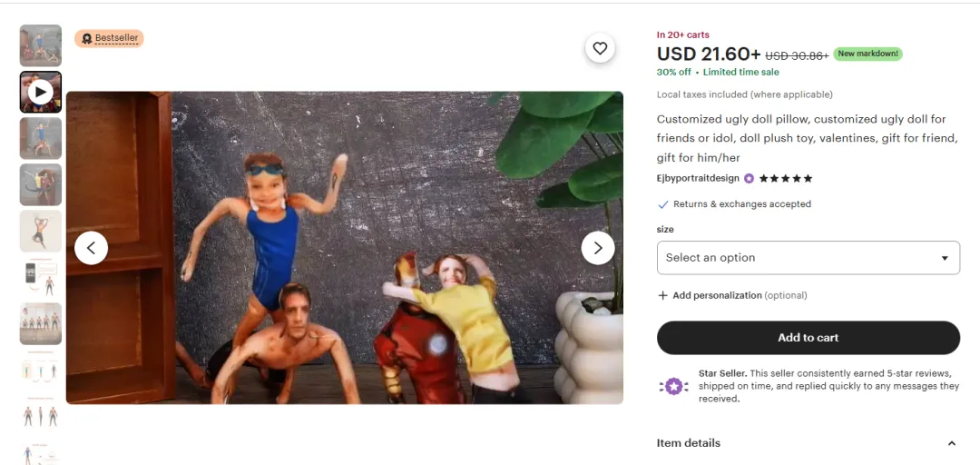Viewport: 980px width, 465px height.
Task: Click the Bestseller badge
Action: [110, 38]
